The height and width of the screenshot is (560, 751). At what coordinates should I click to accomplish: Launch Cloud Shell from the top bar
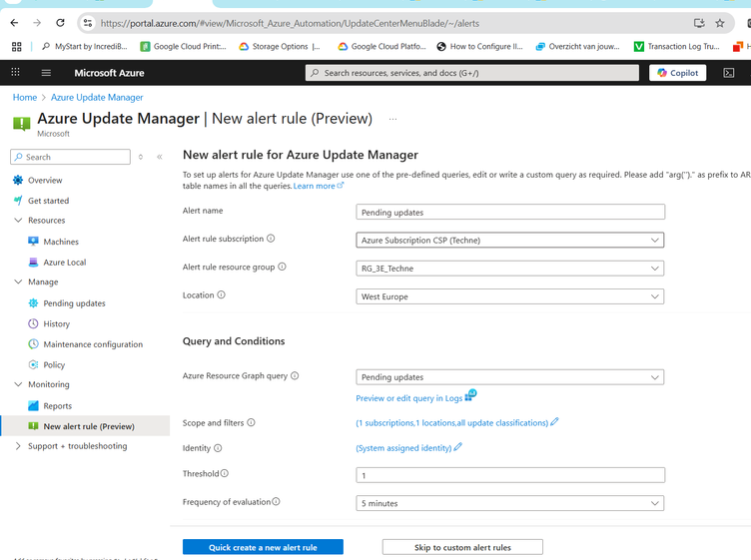[728, 73]
